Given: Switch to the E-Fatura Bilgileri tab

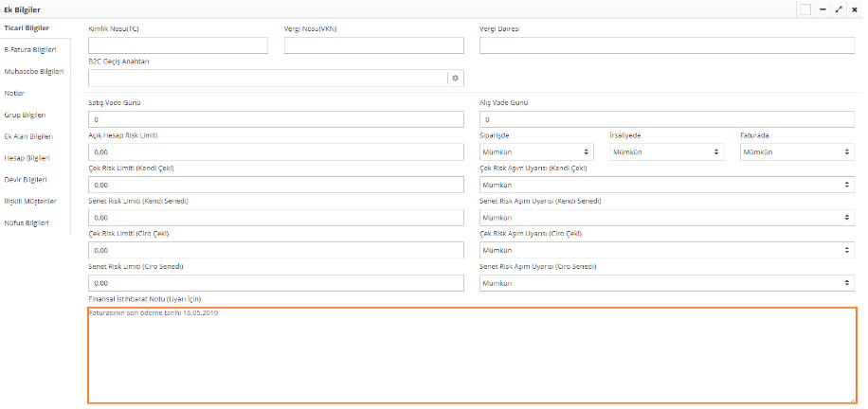Looking at the screenshot, I should 30,49.
